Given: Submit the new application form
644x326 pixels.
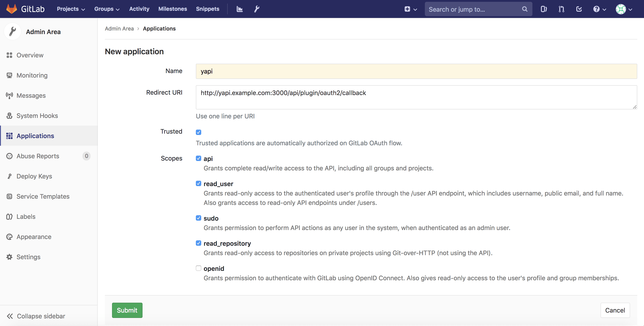Looking at the screenshot, I should 127,310.
